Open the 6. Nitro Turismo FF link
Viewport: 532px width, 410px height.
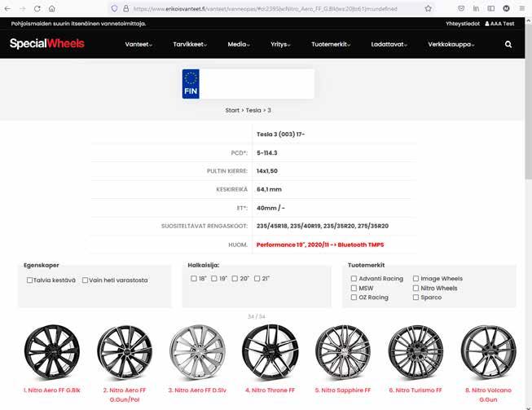pos(415,390)
